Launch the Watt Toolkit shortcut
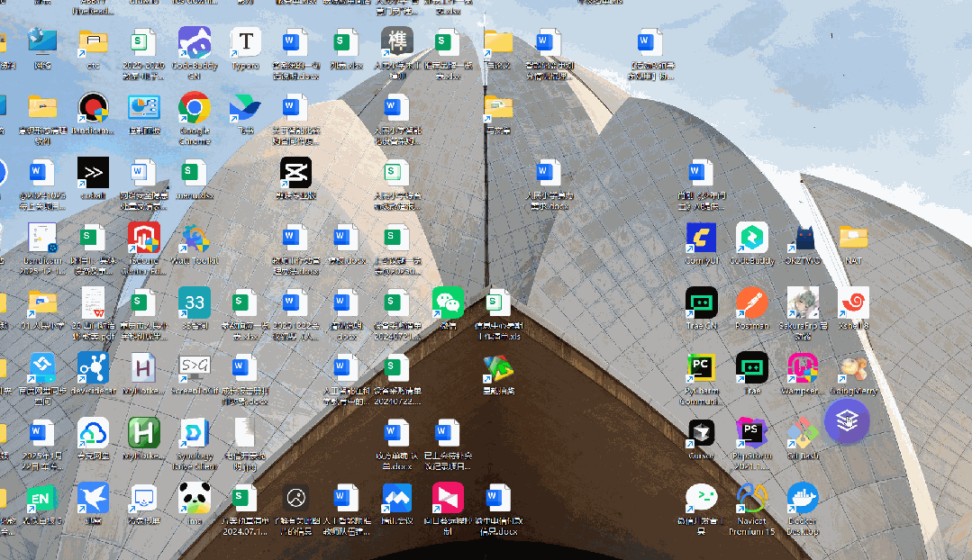Screen dimensions: 972x560 (x=194, y=239)
